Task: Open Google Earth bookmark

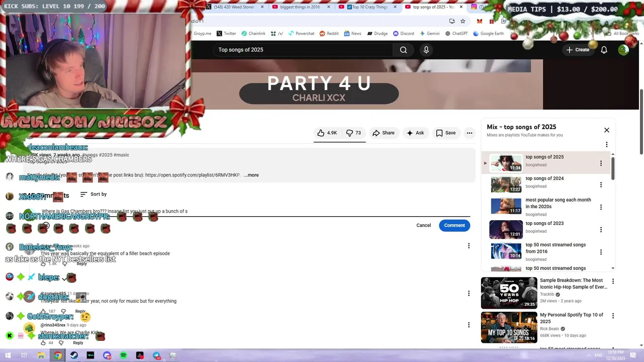Action: coord(488,34)
